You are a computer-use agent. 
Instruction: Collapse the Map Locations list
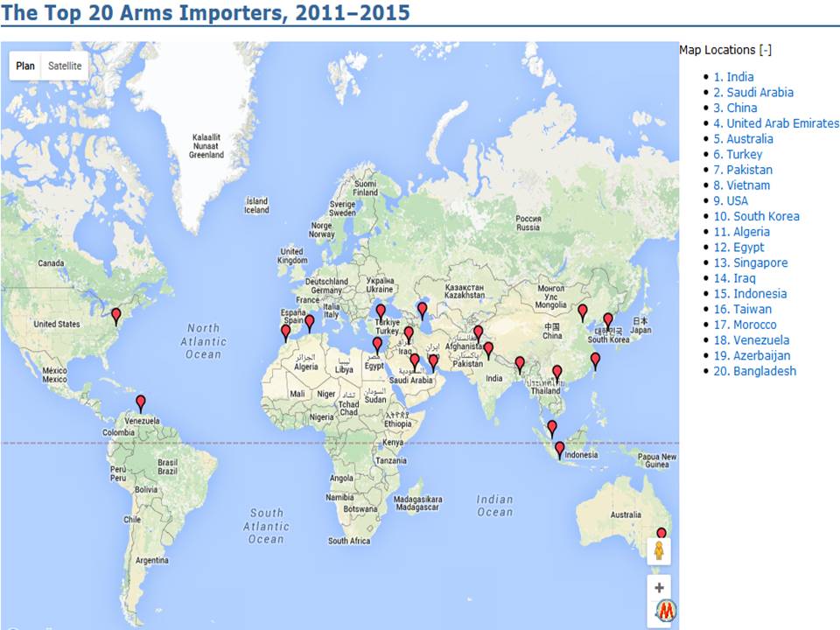(x=766, y=50)
